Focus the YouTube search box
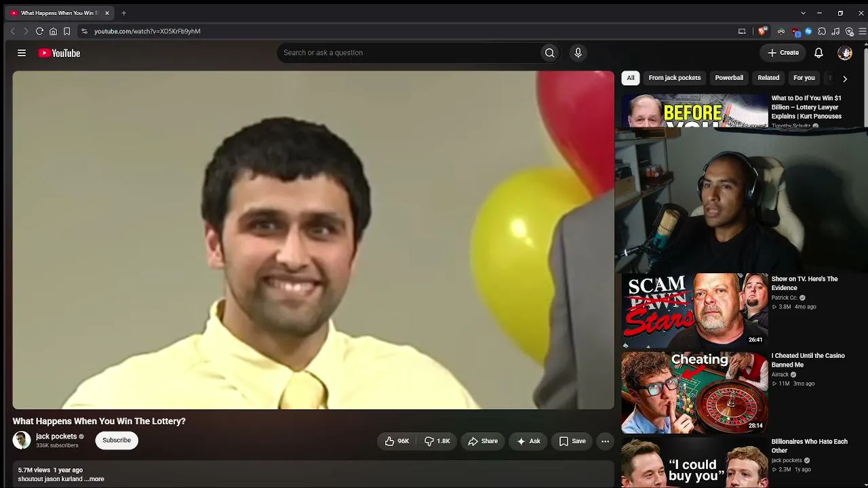Viewport: 868px width, 488px height. click(408, 53)
